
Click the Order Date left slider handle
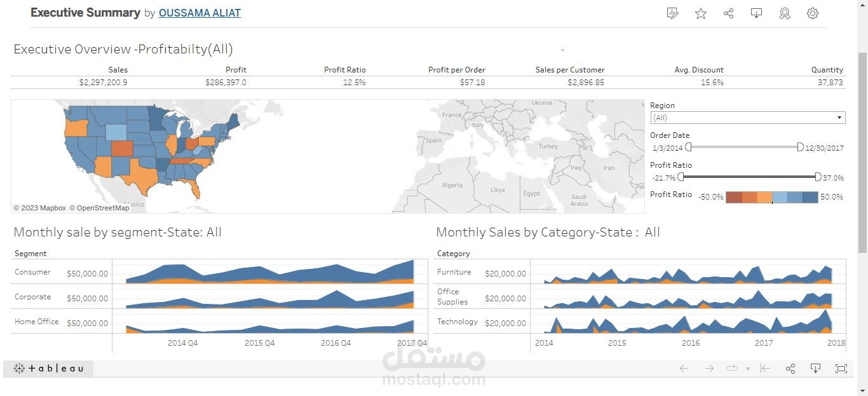pos(688,147)
